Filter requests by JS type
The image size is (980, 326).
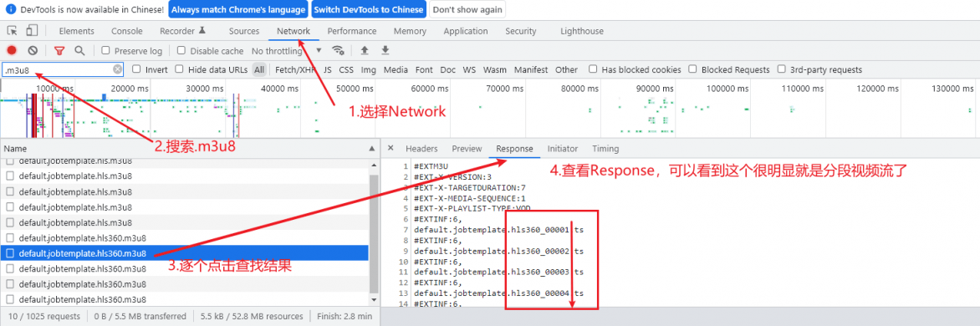pyautogui.click(x=328, y=69)
